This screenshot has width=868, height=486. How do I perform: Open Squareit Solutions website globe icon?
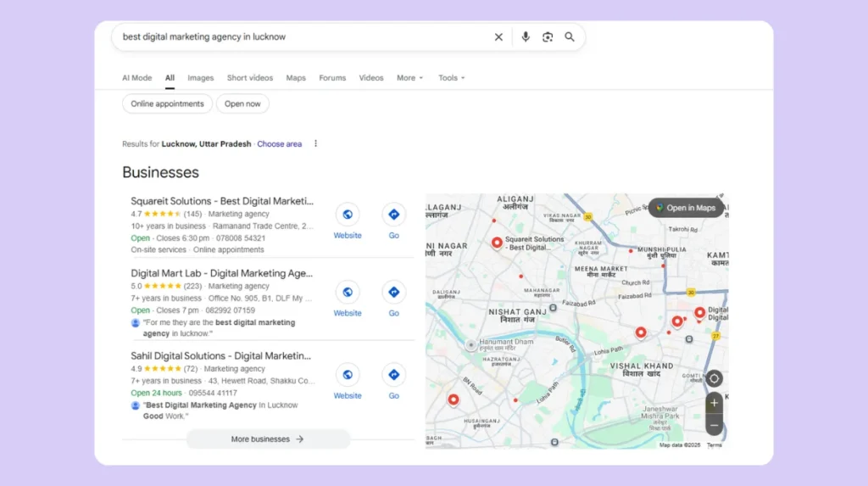tap(348, 215)
